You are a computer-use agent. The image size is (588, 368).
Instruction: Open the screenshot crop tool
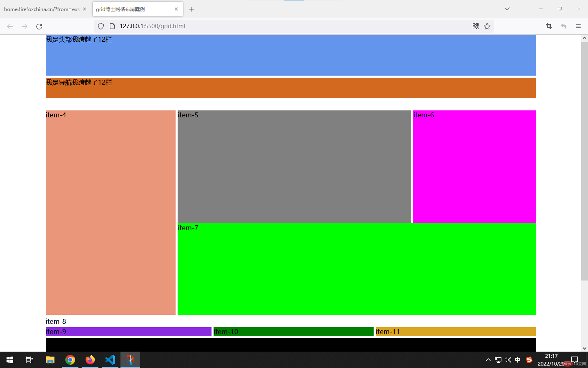[x=549, y=26]
